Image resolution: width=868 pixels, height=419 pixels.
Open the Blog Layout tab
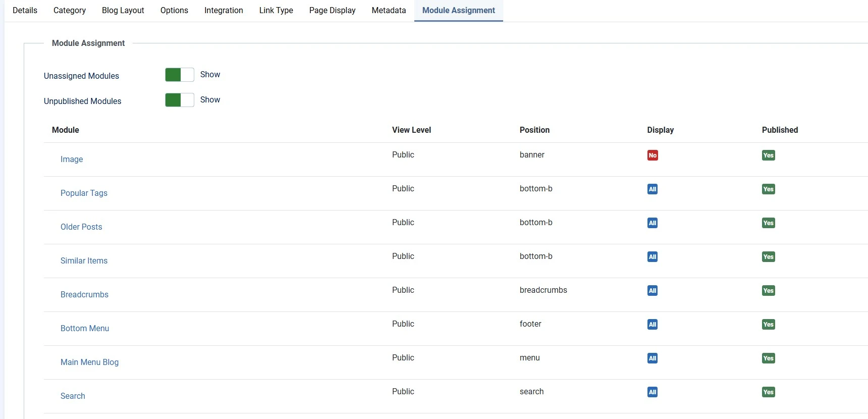(x=123, y=11)
